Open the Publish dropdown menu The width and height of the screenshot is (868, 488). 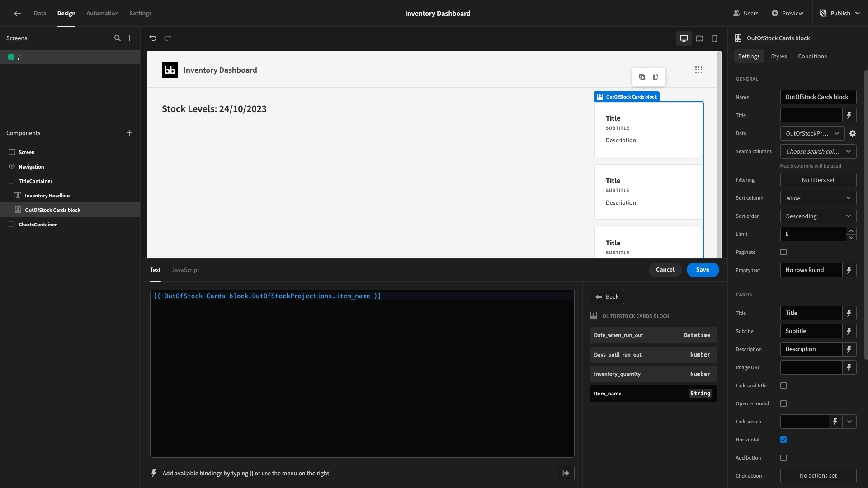point(840,14)
